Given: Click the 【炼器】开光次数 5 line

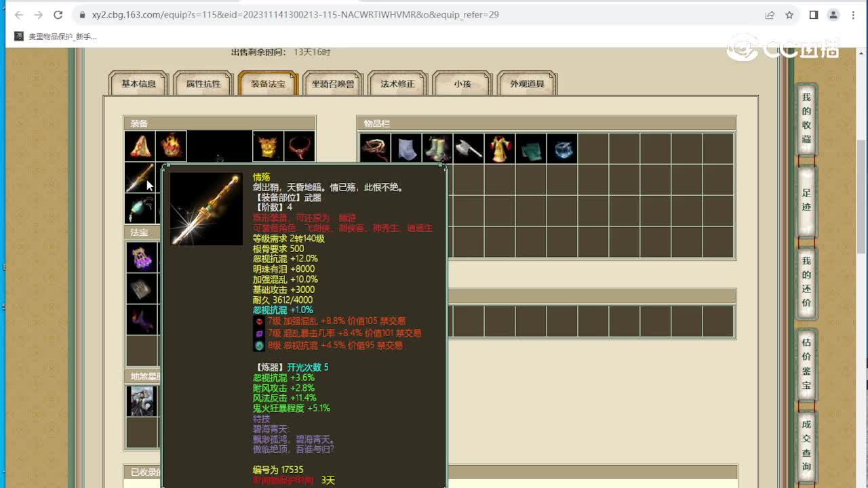Looking at the screenshot, I should coord(291,367).
